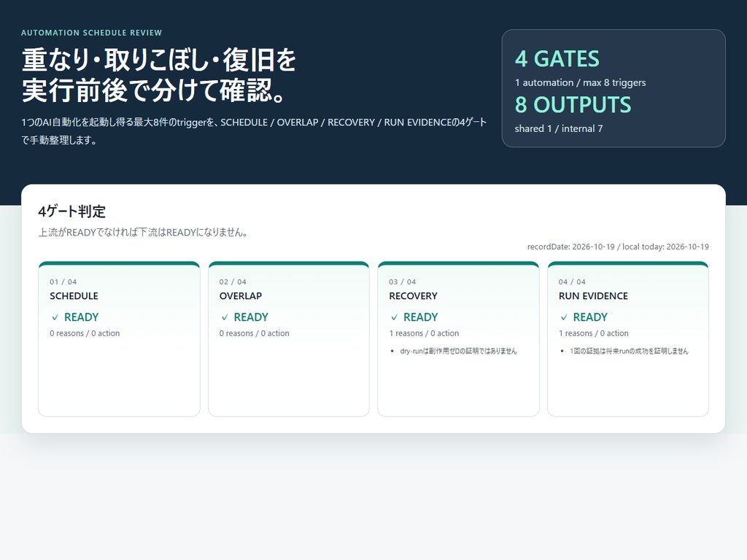
Task: Click '1 reasons / 0 action' under RECOVERY
Action: click(424, 333)
